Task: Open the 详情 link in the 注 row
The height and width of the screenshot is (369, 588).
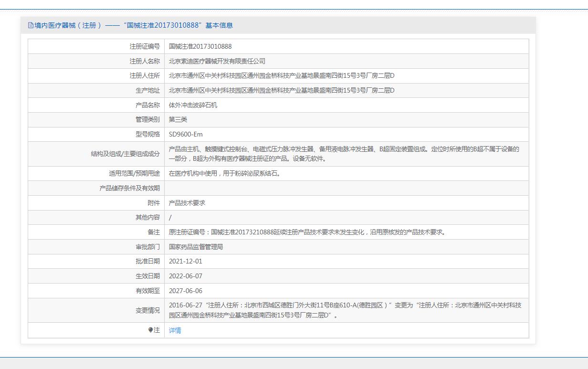Action: tap(175, 330)
